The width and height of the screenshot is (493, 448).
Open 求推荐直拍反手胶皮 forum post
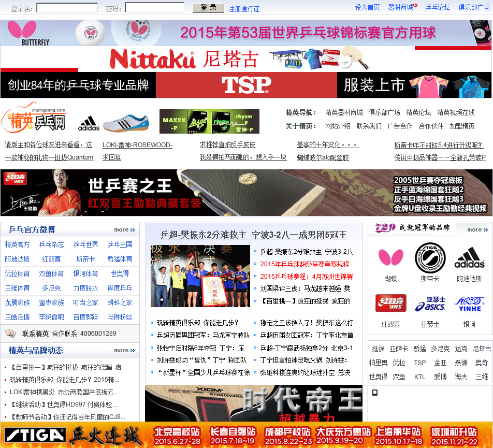point(228,145)
